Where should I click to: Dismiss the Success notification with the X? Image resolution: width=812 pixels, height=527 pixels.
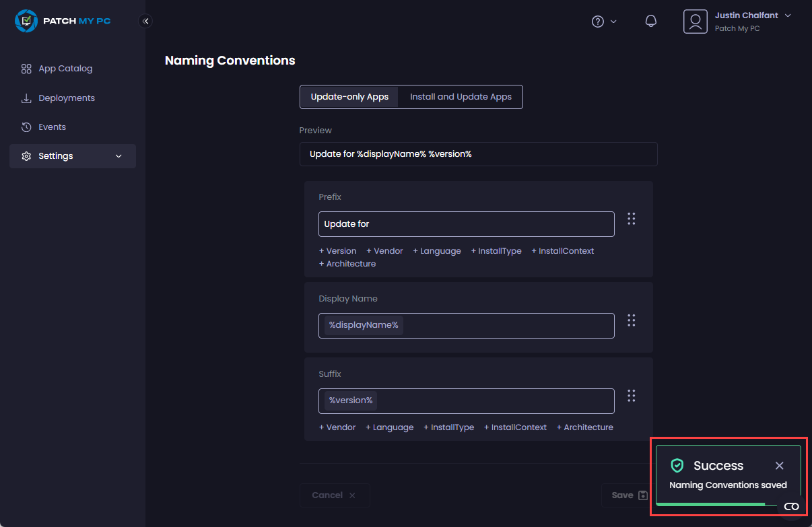point(779,465)
